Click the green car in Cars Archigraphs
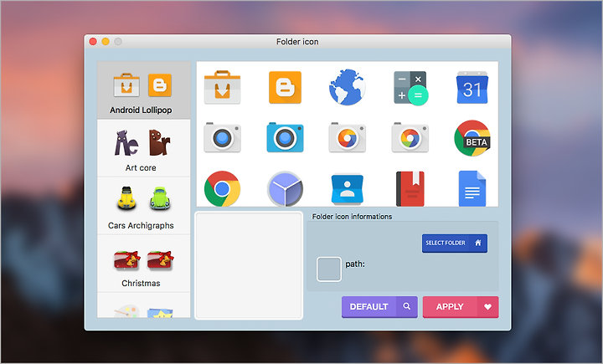This screenshot has height=364, width=603. coord(160,198)
